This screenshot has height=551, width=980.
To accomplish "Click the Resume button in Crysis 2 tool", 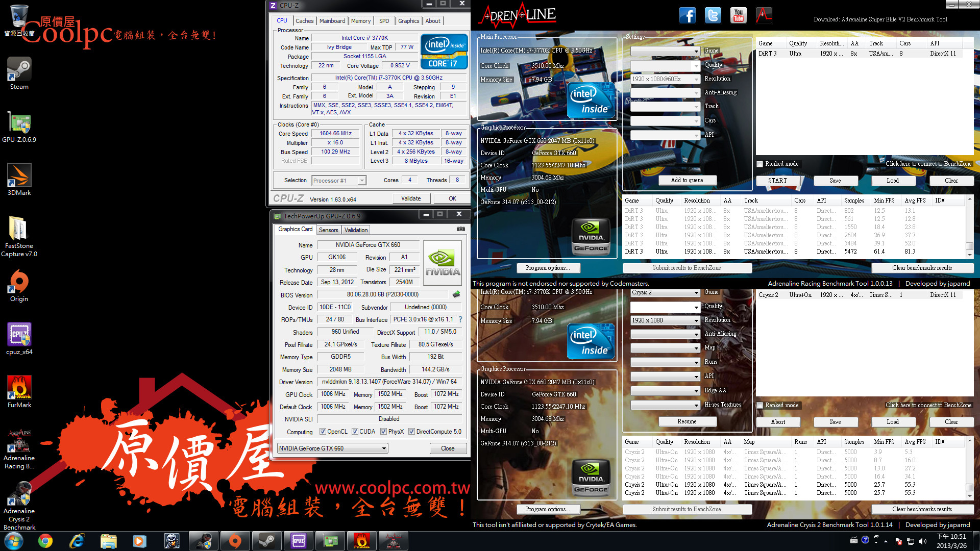I will [x=687, y=421].
